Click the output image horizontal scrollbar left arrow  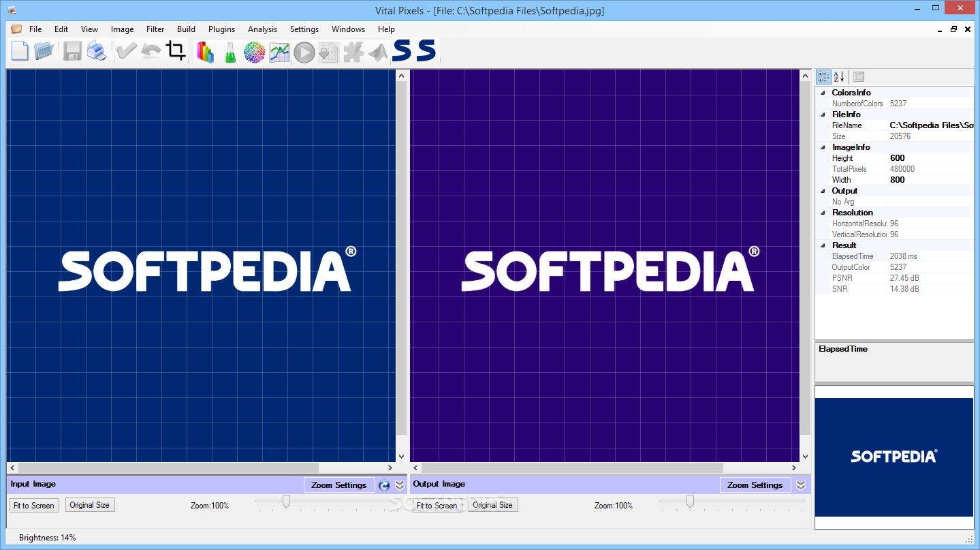(x=415, y=468)
